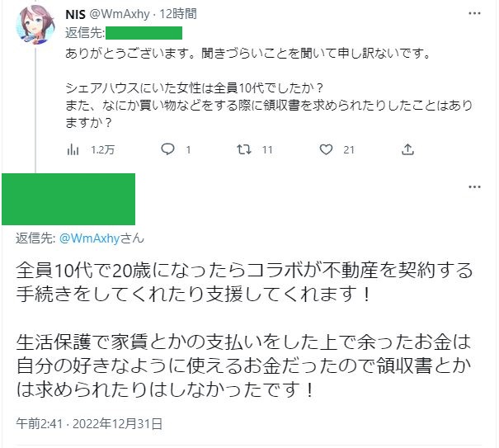Open more options on the reply tweet
The width and height of the screenshot is (499, 448).
click(473, 187)
